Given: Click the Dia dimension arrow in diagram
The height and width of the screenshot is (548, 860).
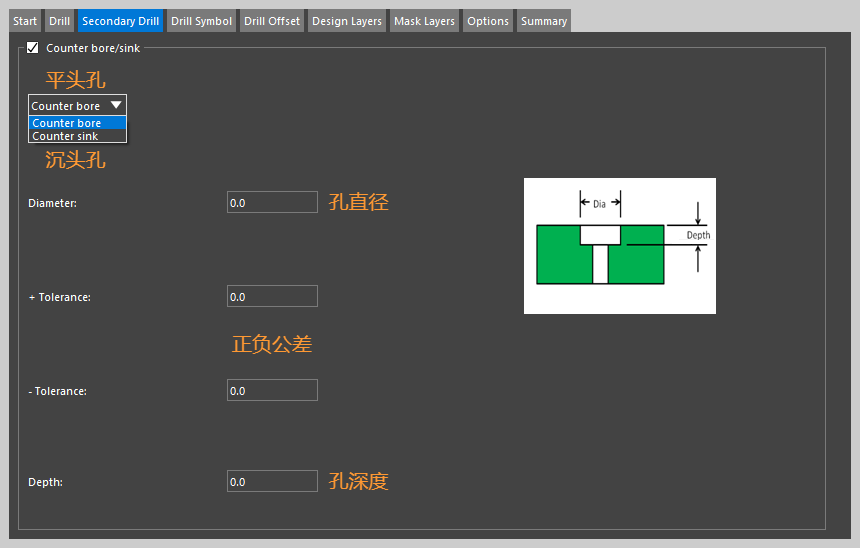Looking at the screenshot, I should click(600, 204).
